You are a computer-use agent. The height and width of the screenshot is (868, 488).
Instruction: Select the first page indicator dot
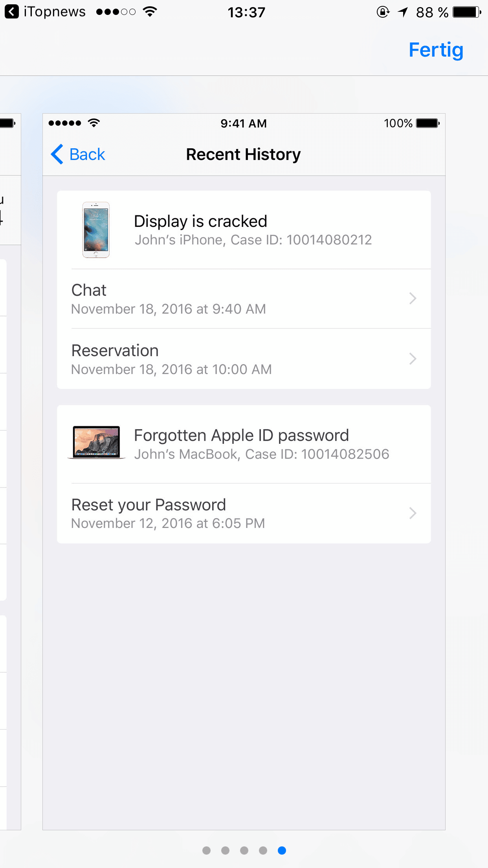[x=206, y=850]
